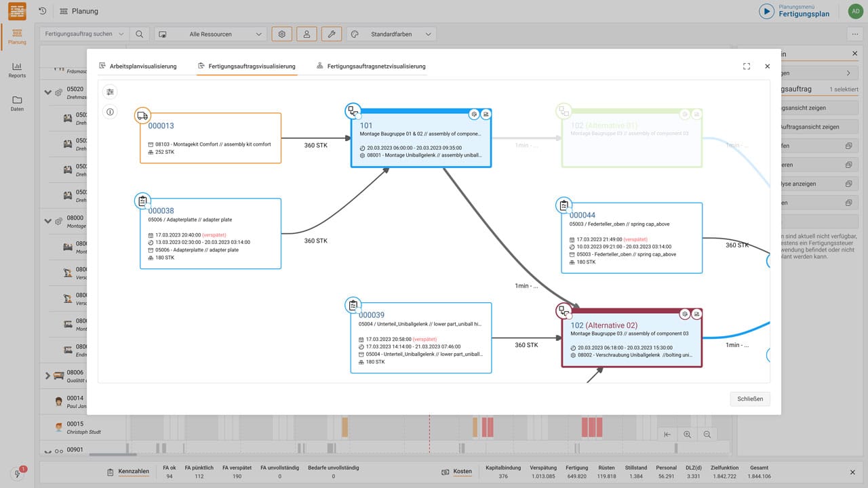Image resolution: width=868 pixels, height=488 pixels.
Task: Jump to start in timeline controls
Action: (x=667, y=434)
